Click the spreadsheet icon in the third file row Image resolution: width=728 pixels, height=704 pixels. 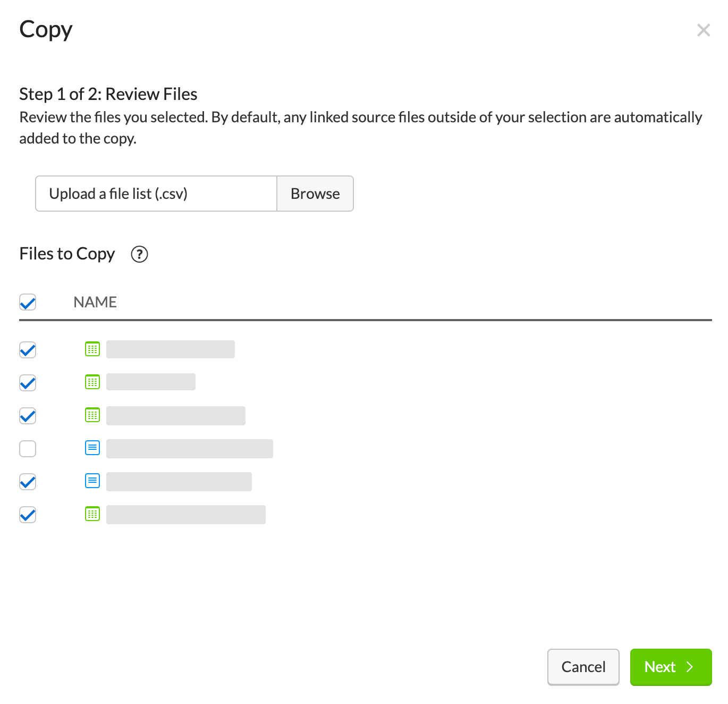[92, 415]
